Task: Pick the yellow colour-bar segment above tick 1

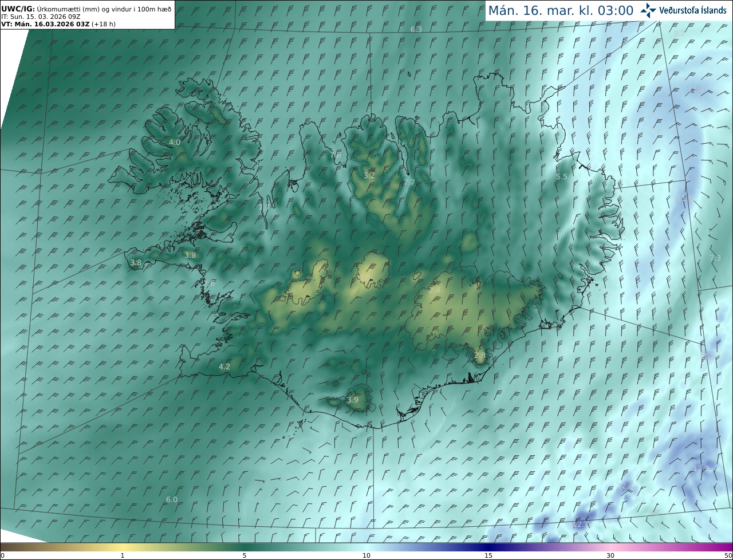Action: pyautogui.click(x=123, y=547)
